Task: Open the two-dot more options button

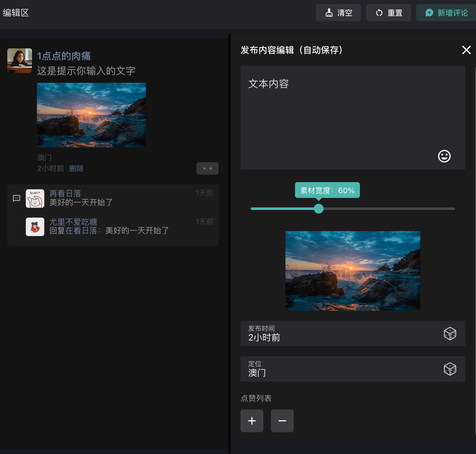Action: point(207,168)
